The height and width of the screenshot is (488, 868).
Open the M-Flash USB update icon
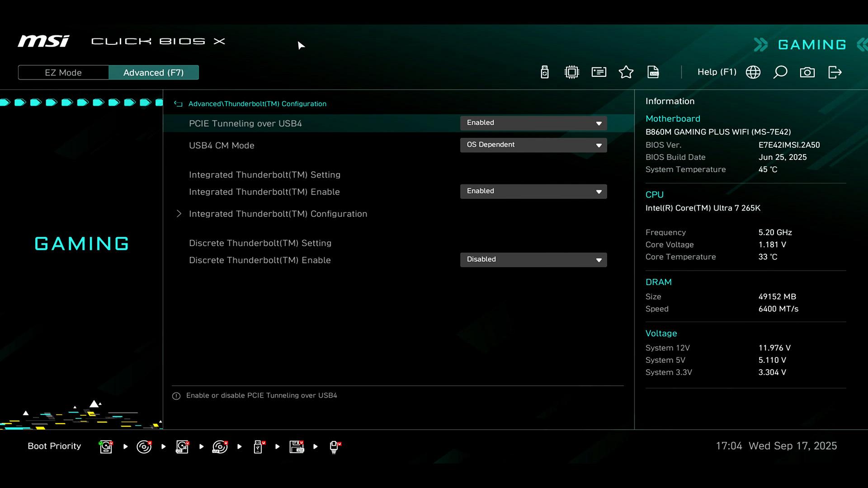[x=545, y=72]
